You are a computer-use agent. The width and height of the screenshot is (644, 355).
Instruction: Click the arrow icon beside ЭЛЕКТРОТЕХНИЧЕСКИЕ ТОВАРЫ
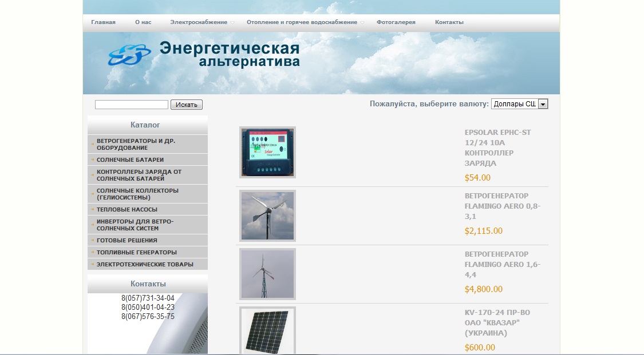(x=92, y=264)
